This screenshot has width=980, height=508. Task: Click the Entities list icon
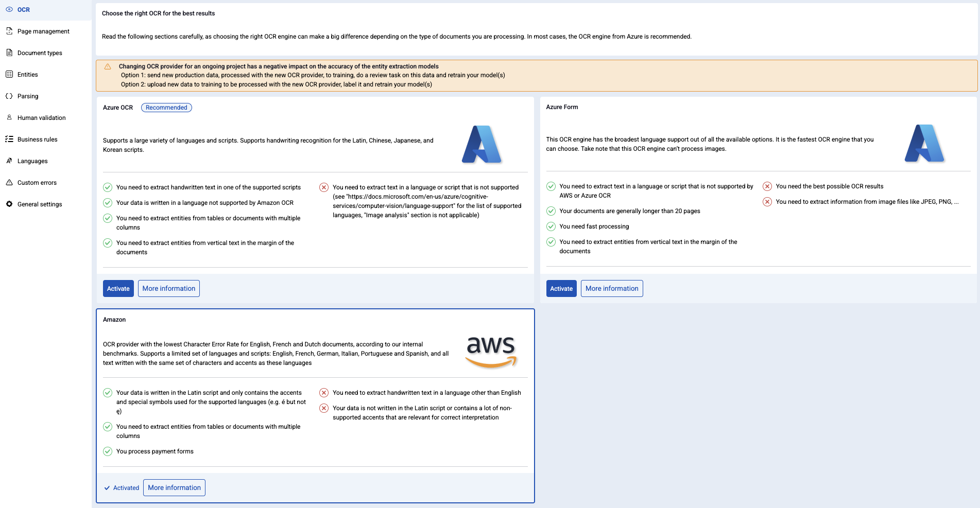[9, 74]
